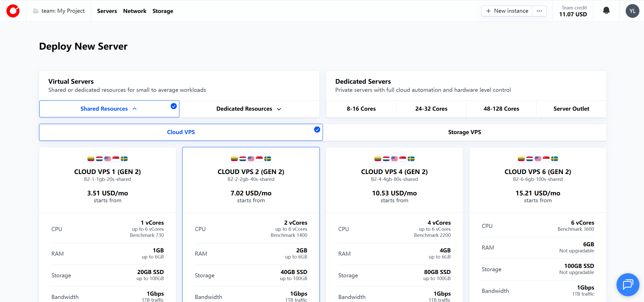Open the team: My Project selector

58,11
